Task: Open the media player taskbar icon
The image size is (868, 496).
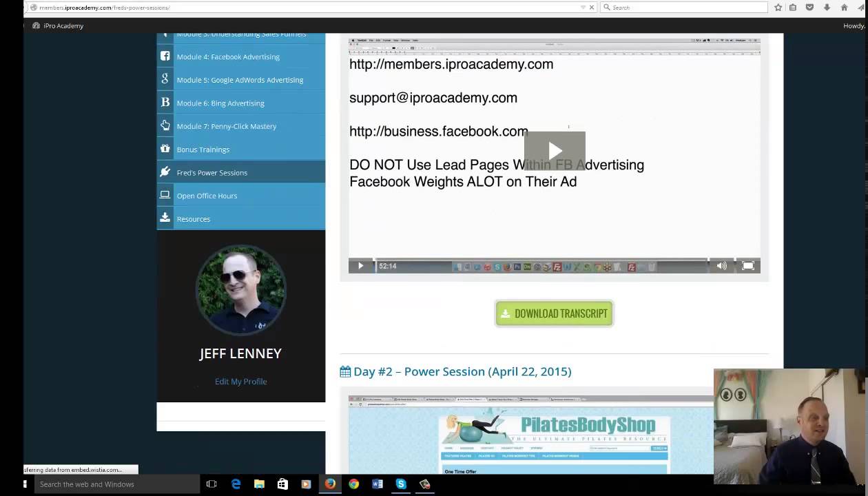Action: [306, 484]
